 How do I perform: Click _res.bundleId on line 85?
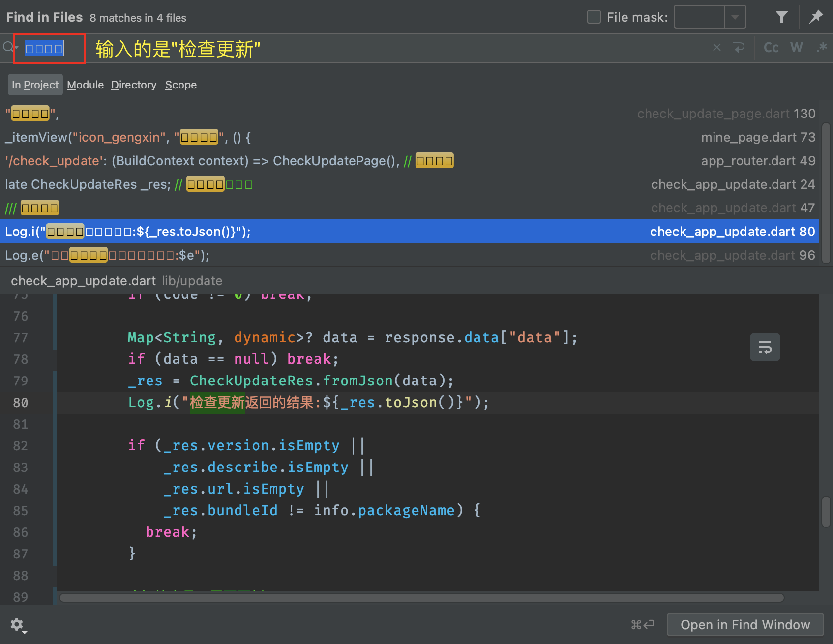point(221,511)
